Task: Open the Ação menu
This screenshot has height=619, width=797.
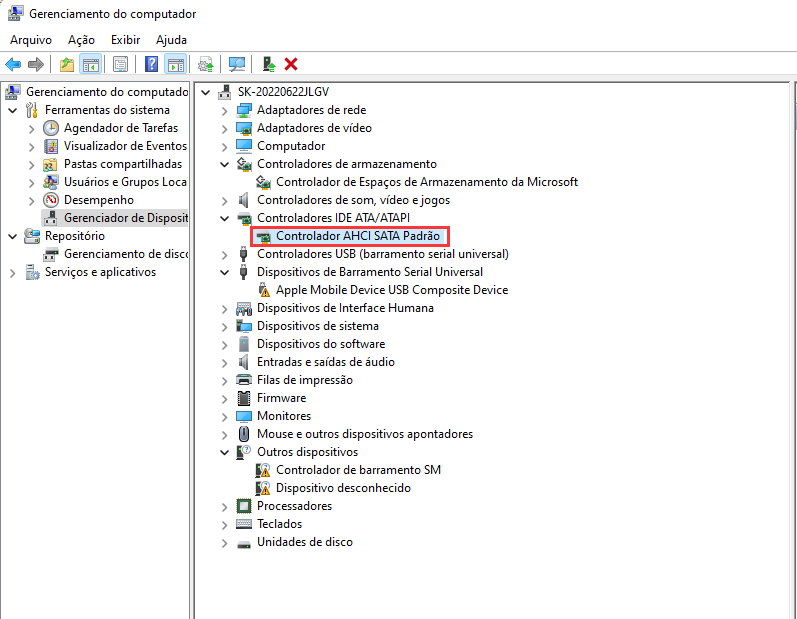Action: tap(81, 40)
